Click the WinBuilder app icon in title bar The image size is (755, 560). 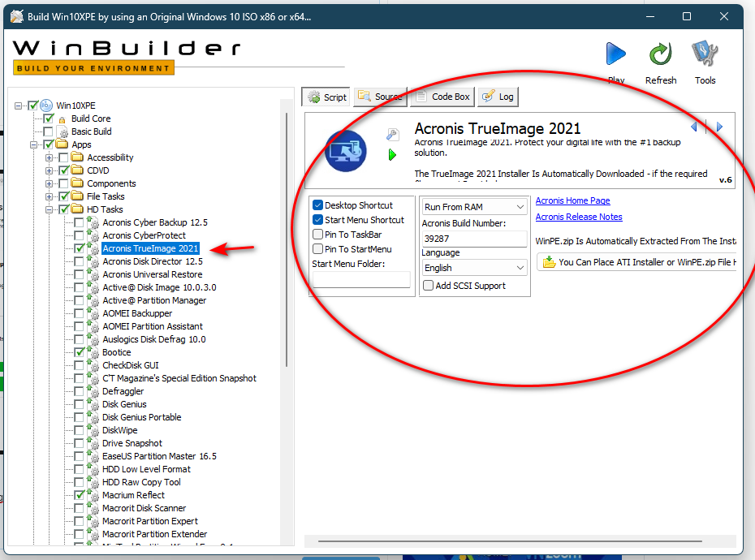(x=17, y=16)
